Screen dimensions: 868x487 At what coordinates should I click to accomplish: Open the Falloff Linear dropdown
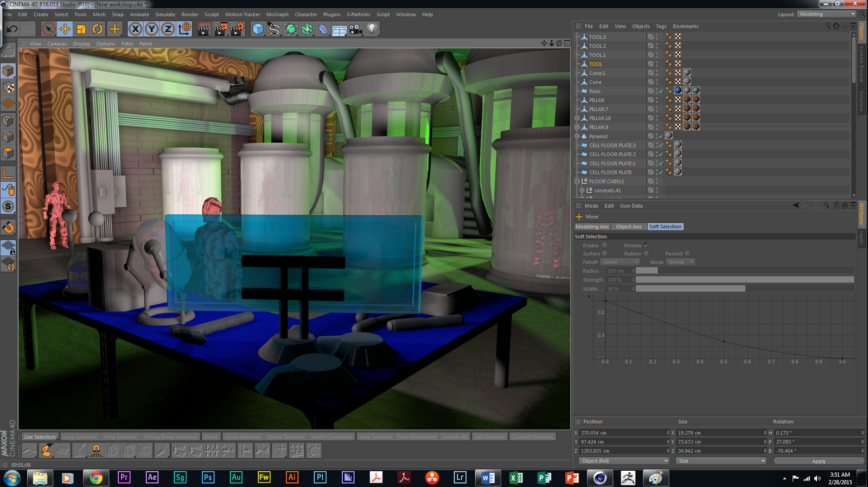[620, 262]
